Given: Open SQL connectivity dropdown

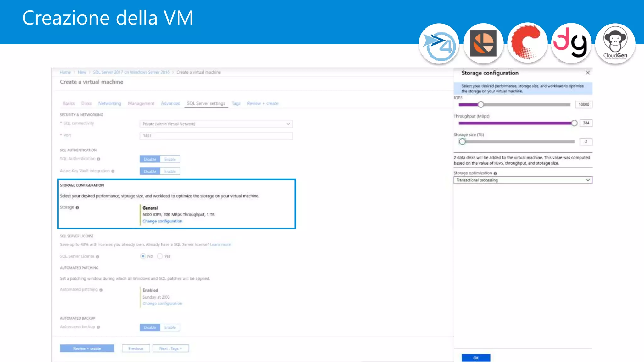Looking at the screenshot, I should pos(216,124).
